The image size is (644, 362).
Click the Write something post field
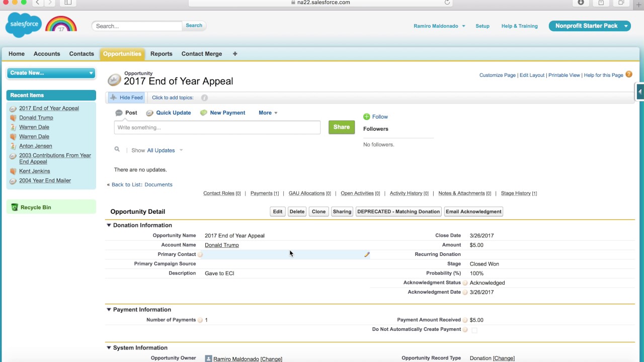point(217,128)
